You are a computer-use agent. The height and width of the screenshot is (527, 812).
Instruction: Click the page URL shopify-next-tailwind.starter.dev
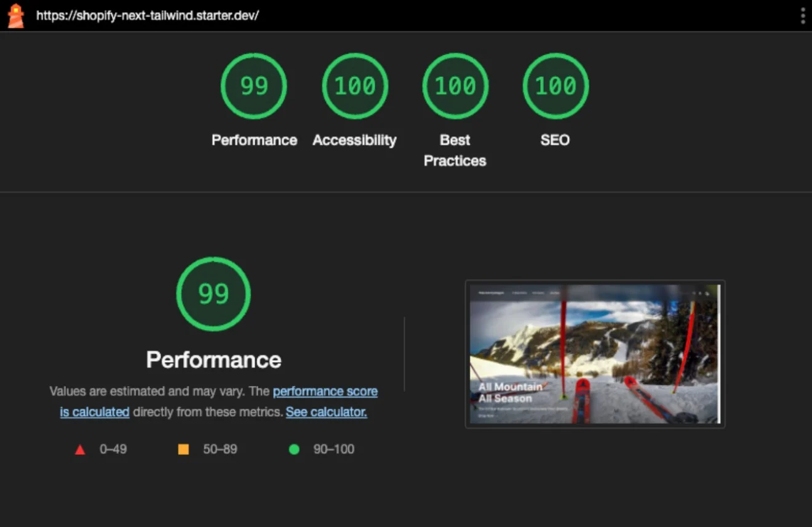148,15
